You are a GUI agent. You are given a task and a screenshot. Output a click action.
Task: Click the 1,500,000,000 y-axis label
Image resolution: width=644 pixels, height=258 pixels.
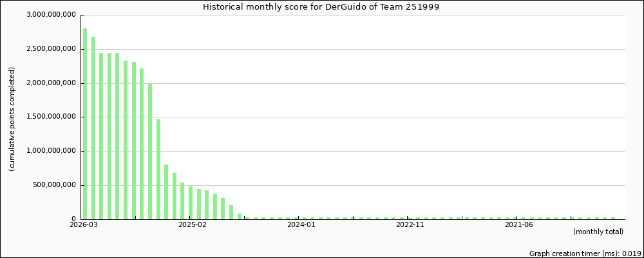pos(52,117)
